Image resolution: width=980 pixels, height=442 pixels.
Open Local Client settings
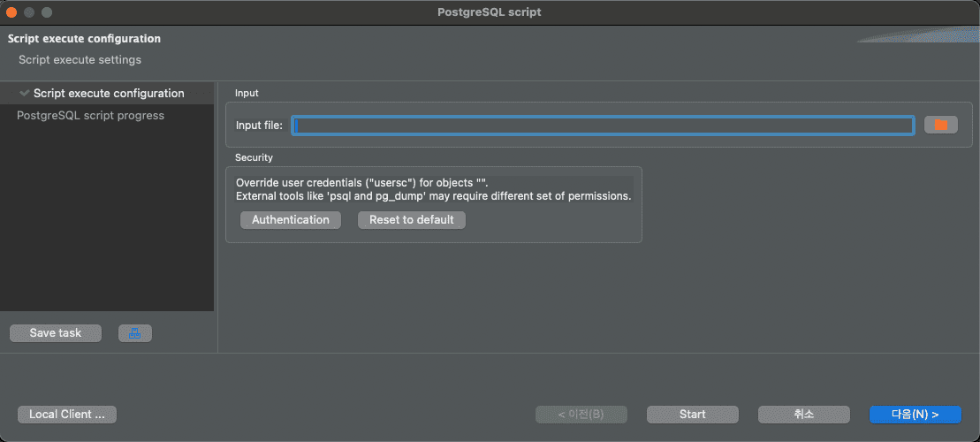[x=67, y=415]
